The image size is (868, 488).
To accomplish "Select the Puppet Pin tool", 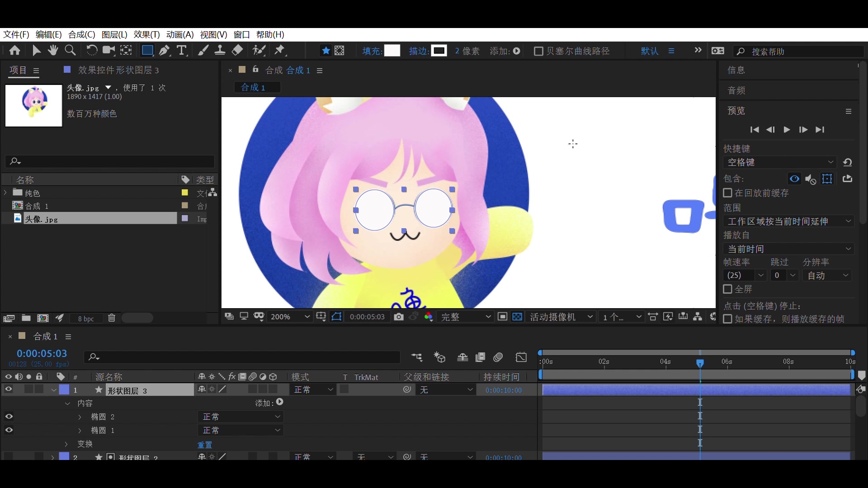I will (x=280, y=51).
